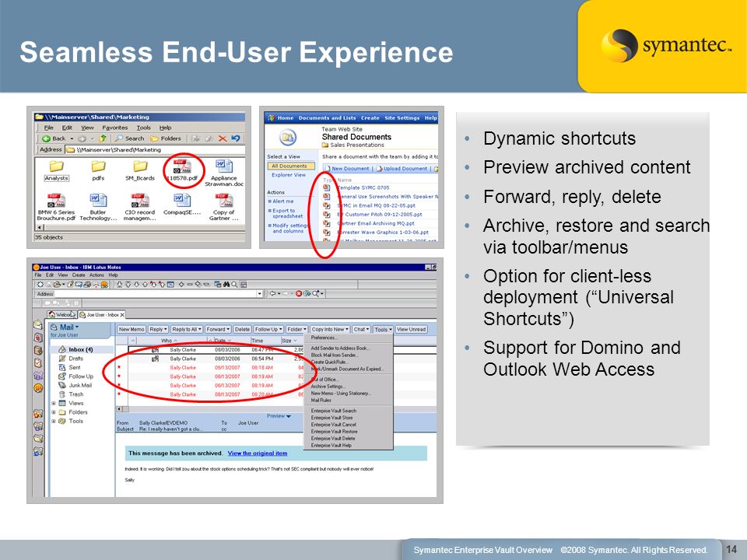Select Enterprise Vault Search menu item
This screenshot has height=560, width=747.
(x=334, y=411)
